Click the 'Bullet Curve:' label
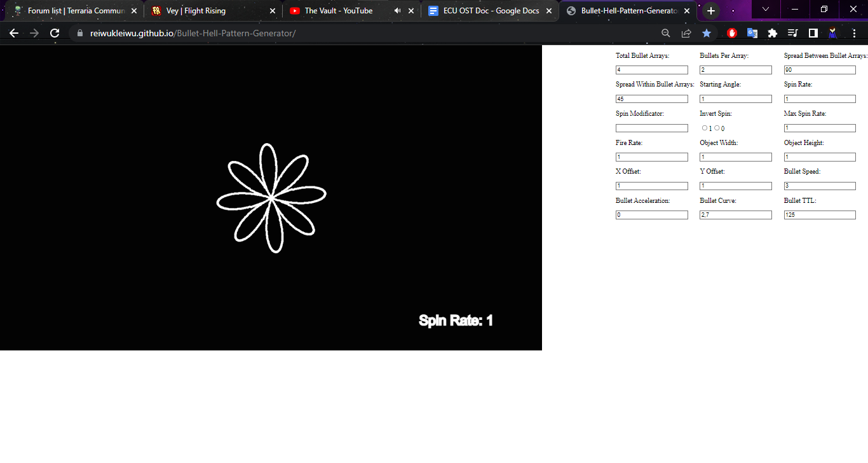 [x=718, y=200]
